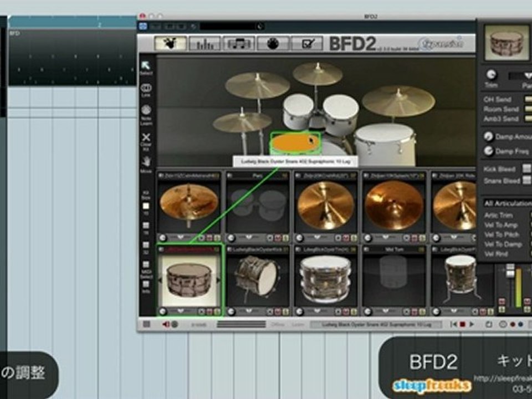Open the Preferences checkmark tab
Viewport: 532px width, 399px height.
[306, 43]
